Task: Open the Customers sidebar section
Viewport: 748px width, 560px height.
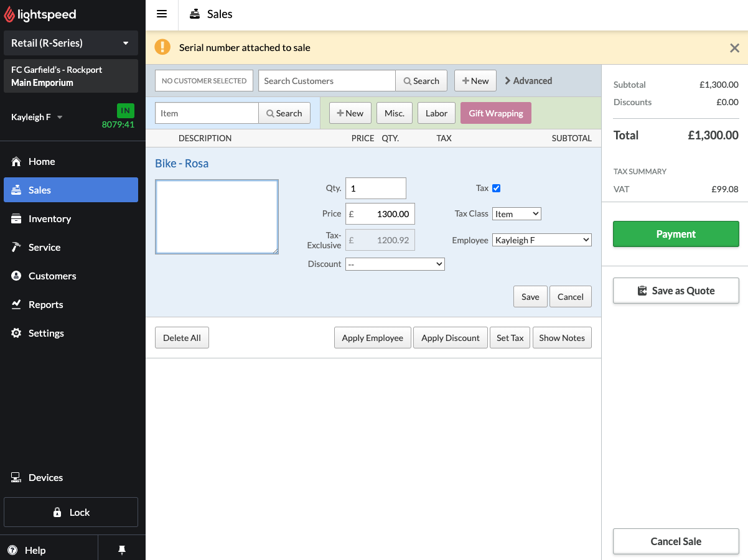Action: click(x=71, y=276)
